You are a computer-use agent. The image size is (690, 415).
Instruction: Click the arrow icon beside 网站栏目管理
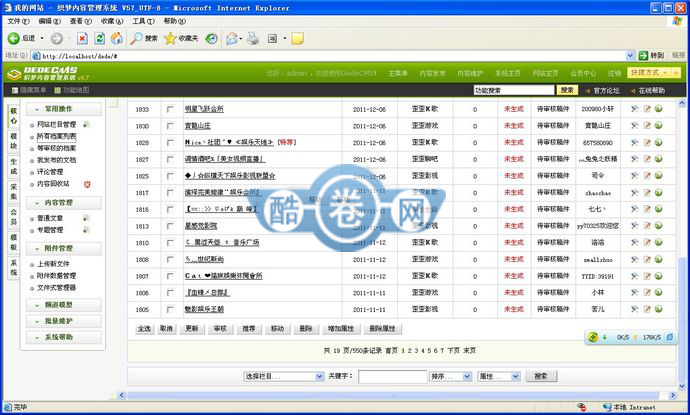tap(86, 125)
